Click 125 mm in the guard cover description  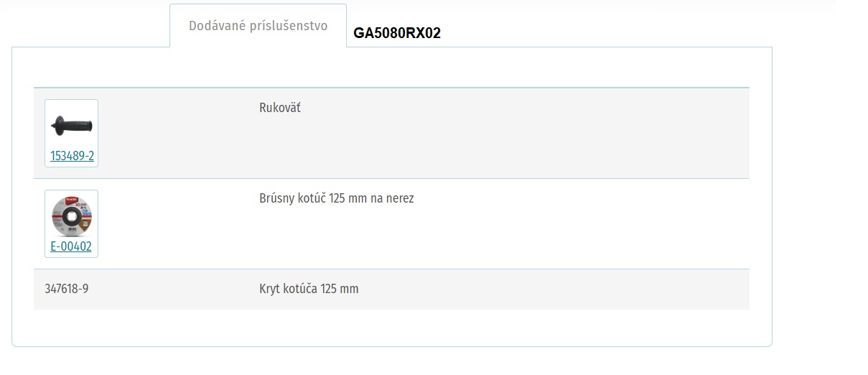click(340, 289)
